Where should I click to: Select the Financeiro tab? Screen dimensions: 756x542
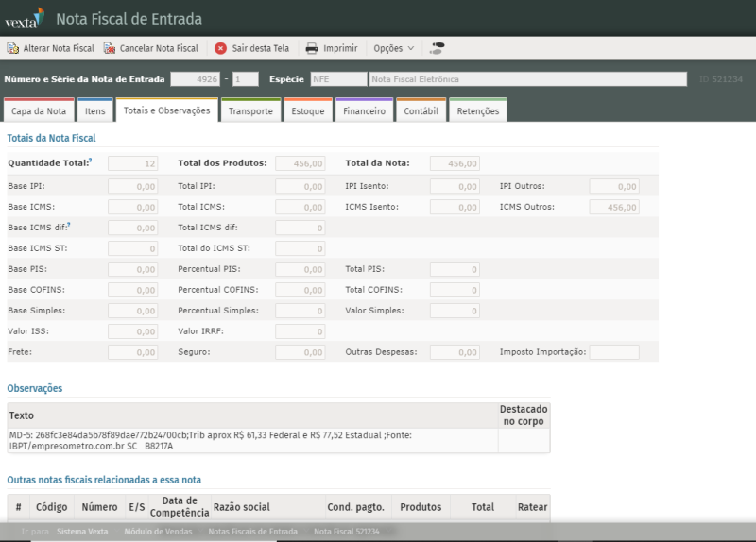pyautogui.click(x=364, y=111)
